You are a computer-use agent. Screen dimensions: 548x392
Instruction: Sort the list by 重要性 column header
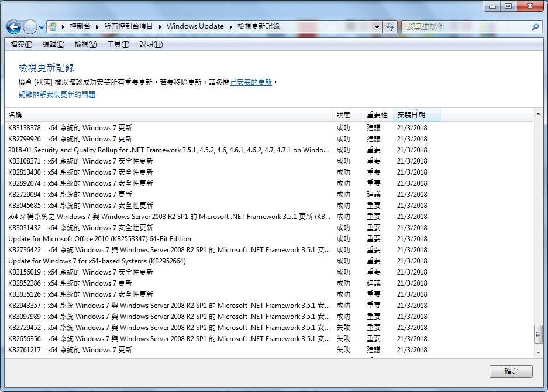click(378, 115)
